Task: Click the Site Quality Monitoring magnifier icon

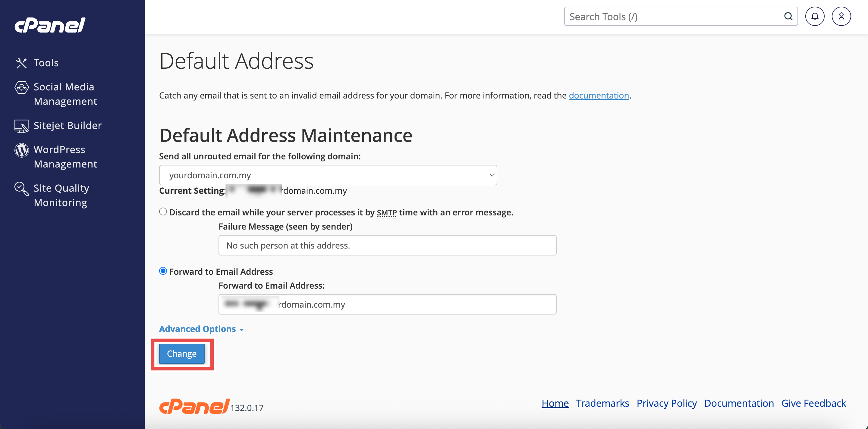Action: coord(21,189)
